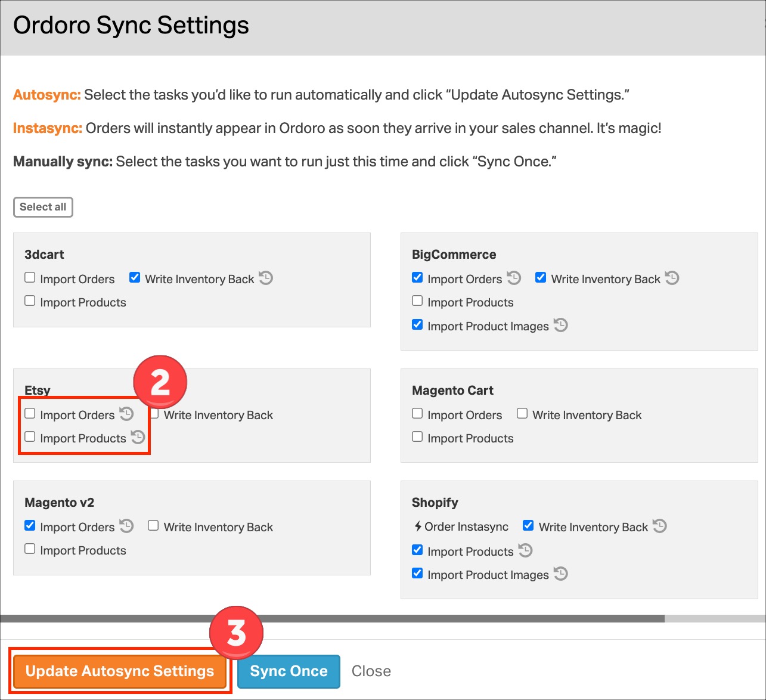
Task: Uncheck BigCommerce Import Orders checkbox
Action: [x=417, y=277]
